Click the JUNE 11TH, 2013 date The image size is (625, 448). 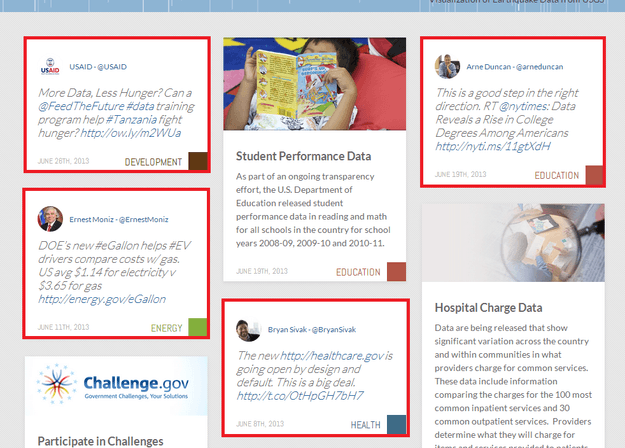coord(63,327)
